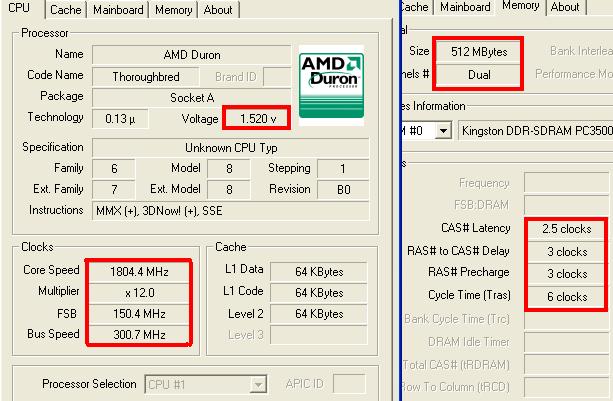Click the Stepping value 1

(x=343, y=168)
